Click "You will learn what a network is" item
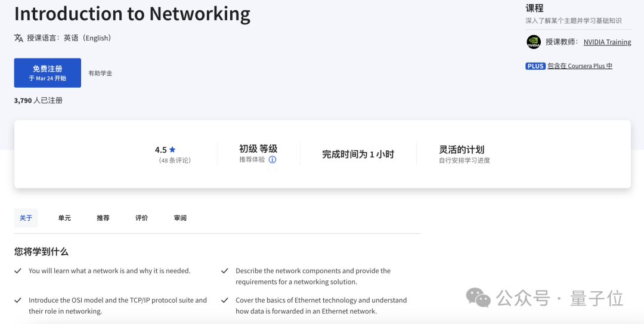644x324 pixels. pos(110,270)
